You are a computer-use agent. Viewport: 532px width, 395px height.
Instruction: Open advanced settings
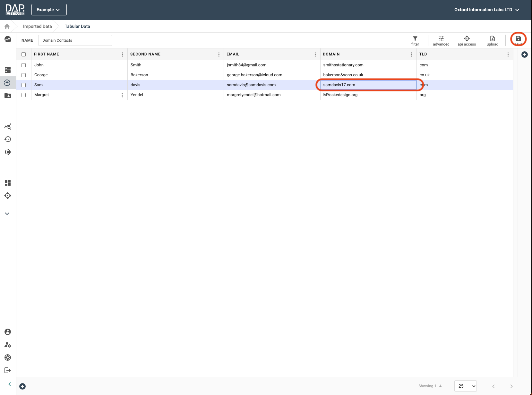[x=441, y=41]
